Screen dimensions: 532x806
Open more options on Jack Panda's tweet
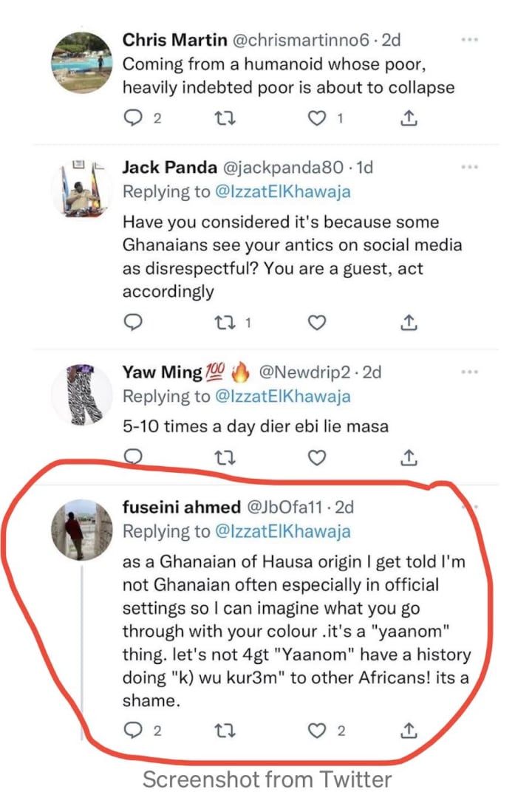[x=469, y=167]
